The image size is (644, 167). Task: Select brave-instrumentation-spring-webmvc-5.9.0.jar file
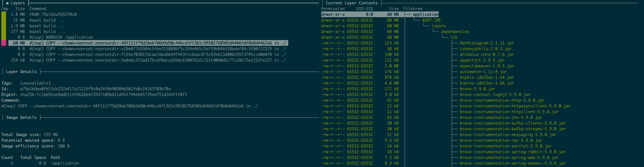coord(512,163)
